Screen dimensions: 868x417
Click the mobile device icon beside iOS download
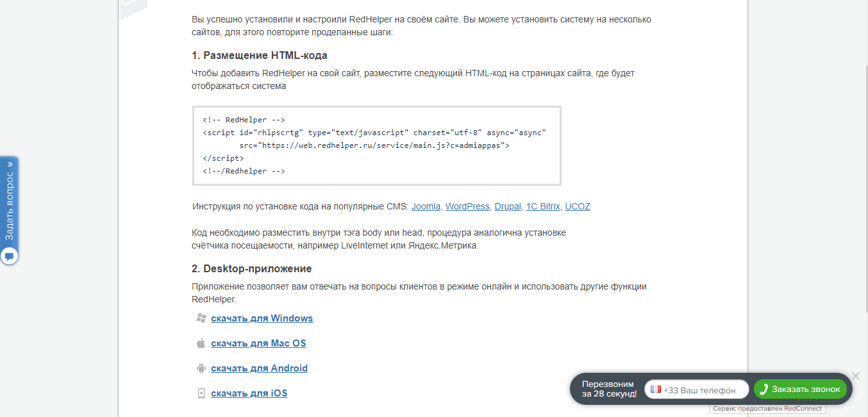tap(201, 393)
